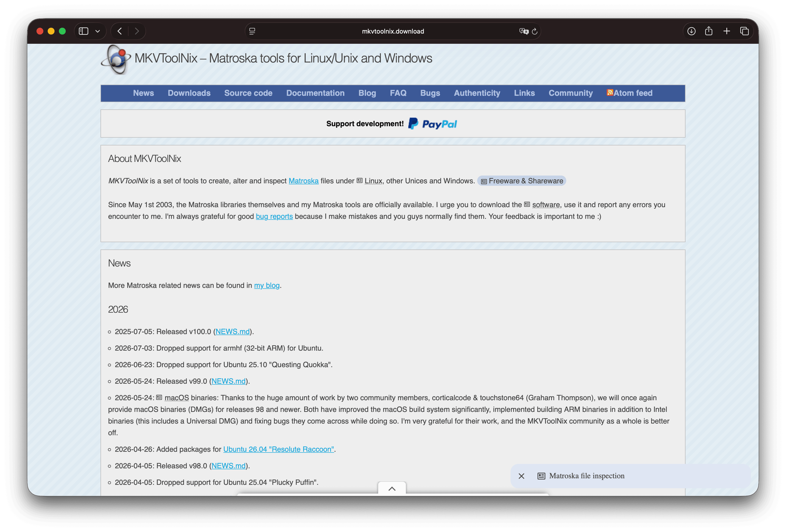Open Ubuntu 26.04 "Resolute Raccoon" link
The height and width of the screenshot is (532, 786).
click(279, 449)
